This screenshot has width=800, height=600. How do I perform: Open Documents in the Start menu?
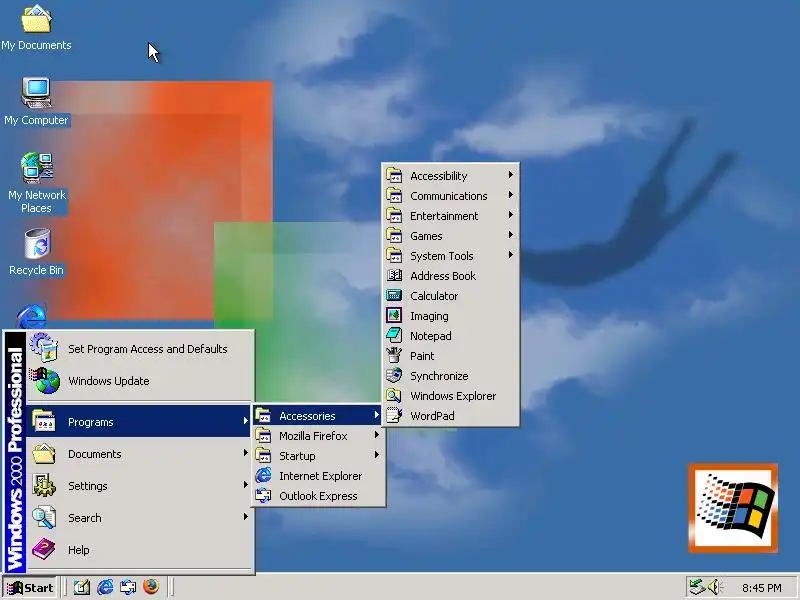click(140, 454)
